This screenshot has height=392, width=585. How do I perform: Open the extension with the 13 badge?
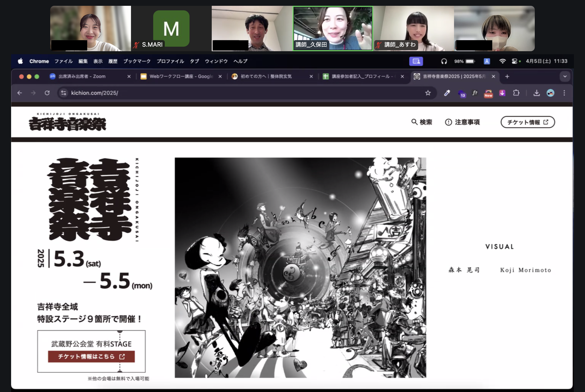(x=461, y=94)
